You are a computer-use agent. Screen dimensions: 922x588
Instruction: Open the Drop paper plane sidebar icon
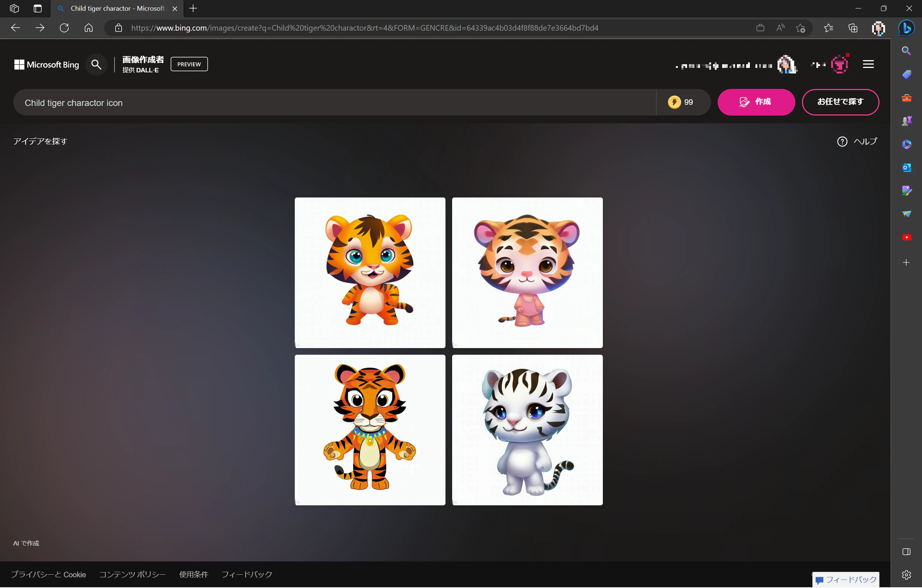point(906,214)
